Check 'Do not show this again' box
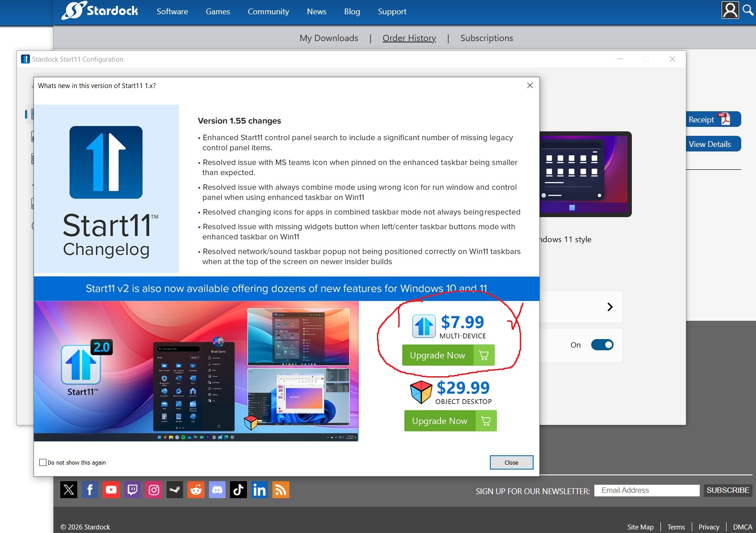This screenshot has width=756, height=533. [43, 462]
